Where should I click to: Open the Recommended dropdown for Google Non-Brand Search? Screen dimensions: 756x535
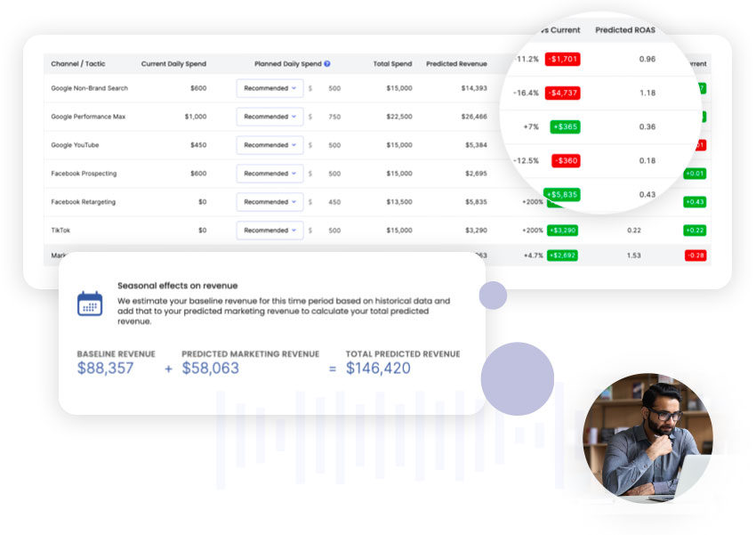coord(269,88)
